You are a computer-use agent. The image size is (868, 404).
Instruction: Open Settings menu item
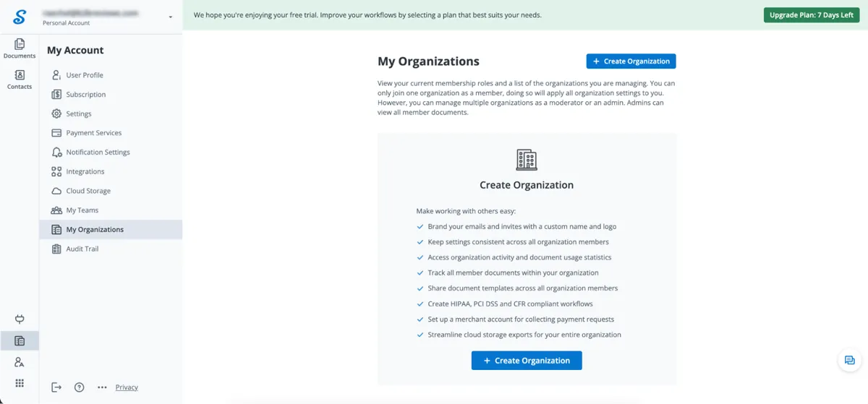tap(111, 113)
